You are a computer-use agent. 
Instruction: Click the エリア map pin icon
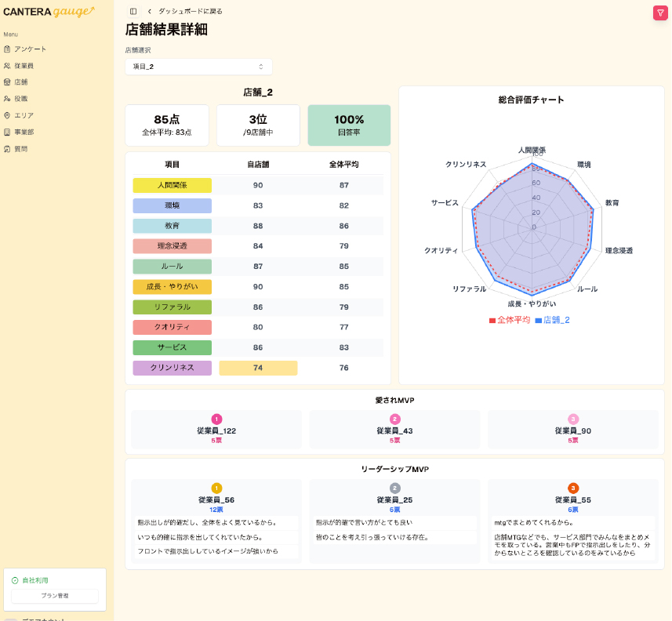(x=7, y=116)
